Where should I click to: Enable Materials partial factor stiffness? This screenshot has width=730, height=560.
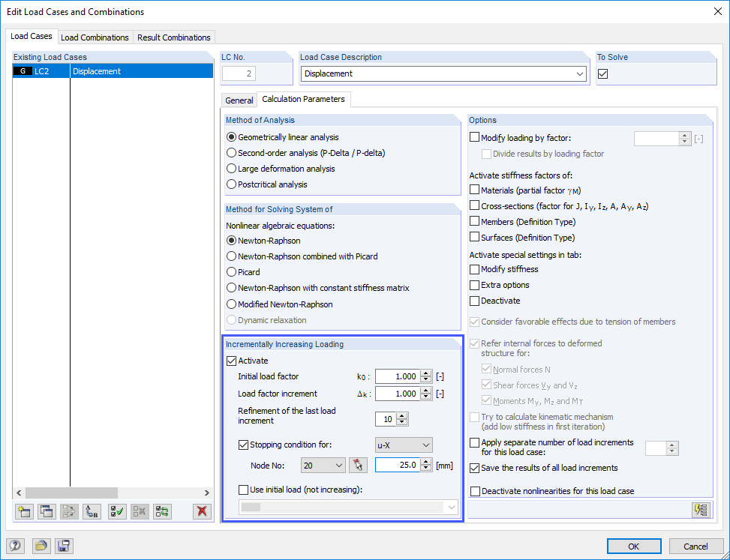coord(474,190)
